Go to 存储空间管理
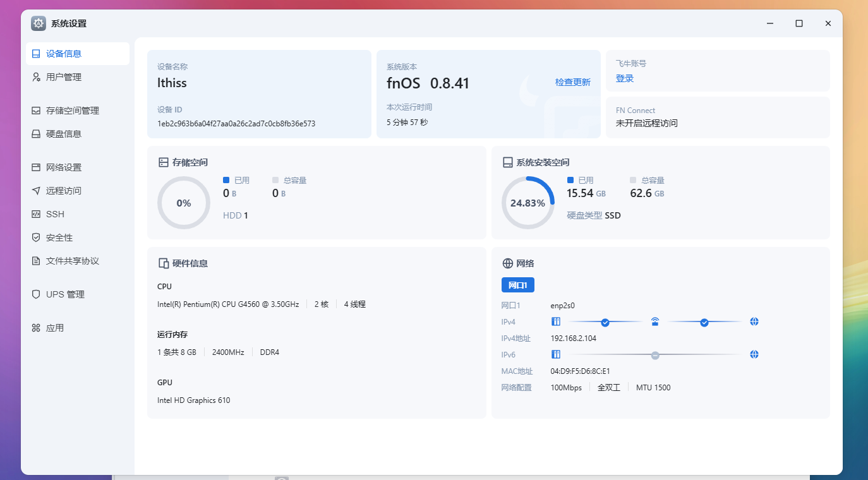868x480 pixels. [78, 111]
